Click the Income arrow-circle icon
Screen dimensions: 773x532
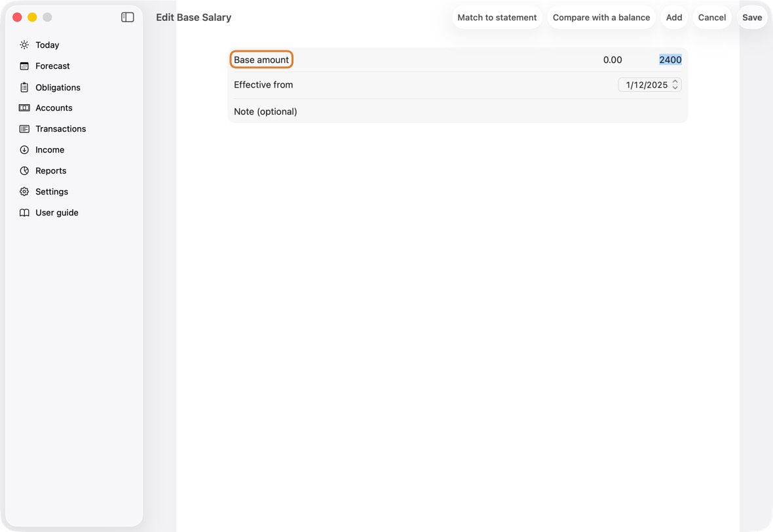[x=24, y=150]
